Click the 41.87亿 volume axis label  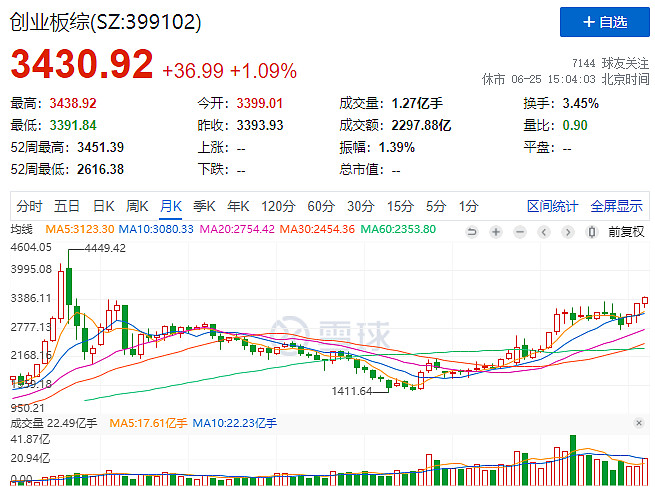pyautogui.click(x=30, y=439)
